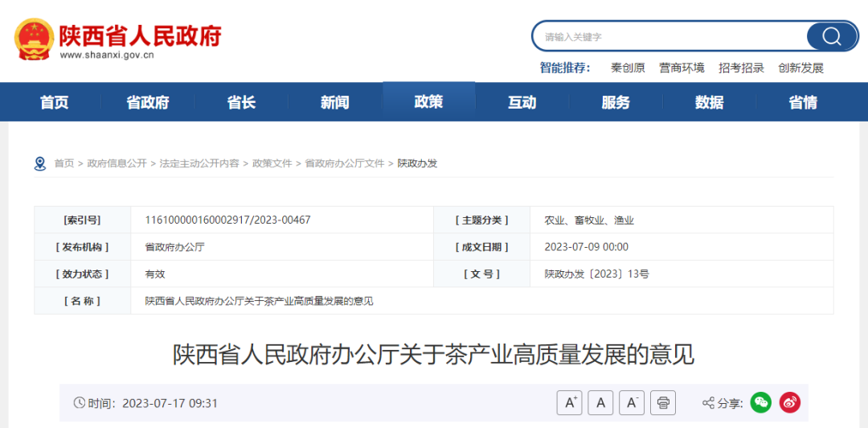Screen dimensions: 868x428
Task: Open the 数据 navigation tab
Action: (x=709, y=102)
